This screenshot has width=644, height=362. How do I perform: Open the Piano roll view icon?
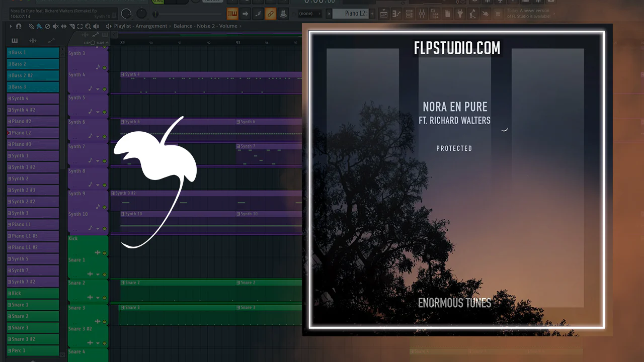point(397,14)
